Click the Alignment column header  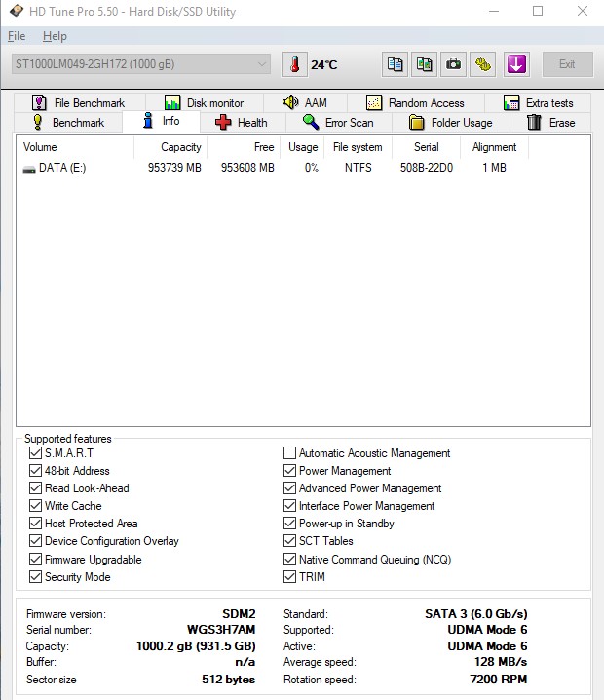(x=494, y=147)
